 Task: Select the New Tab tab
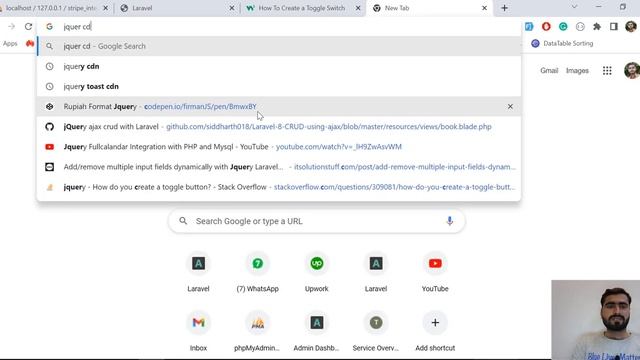(429, 8)
